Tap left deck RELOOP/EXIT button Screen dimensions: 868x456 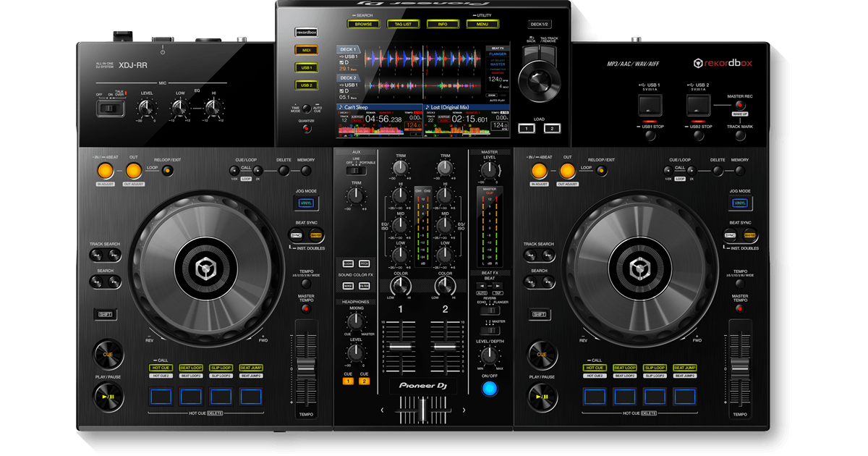(x=168, y=171)
